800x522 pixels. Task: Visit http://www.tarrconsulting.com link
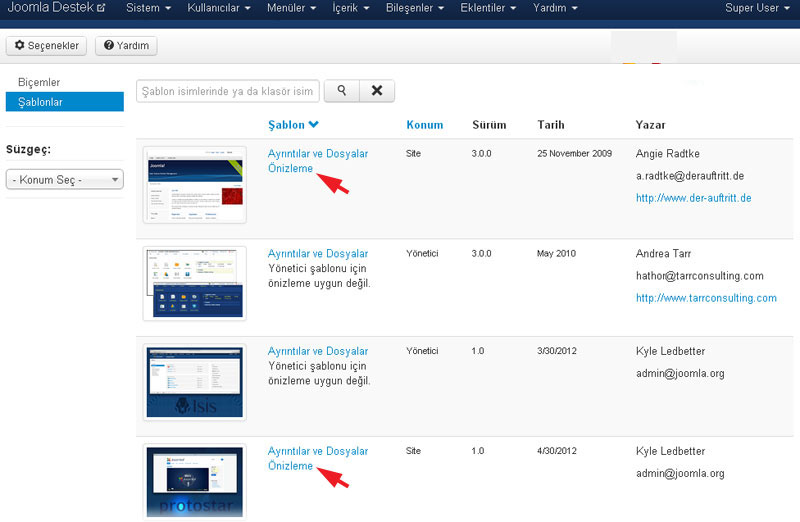coord(706,298)
